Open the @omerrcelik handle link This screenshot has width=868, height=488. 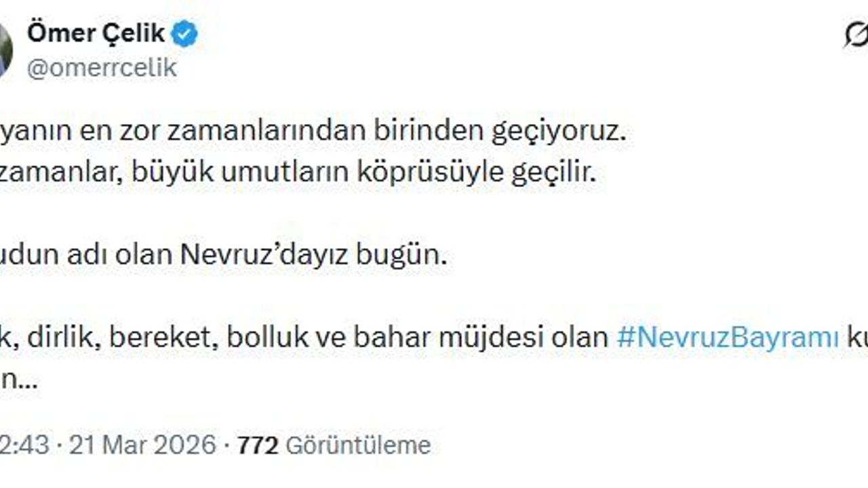coord(102,68)
